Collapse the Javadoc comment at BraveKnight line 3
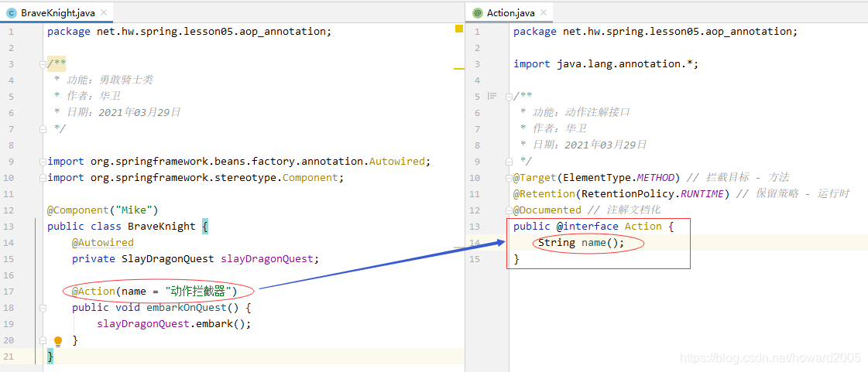868x372 pixels. click(43, 64)
